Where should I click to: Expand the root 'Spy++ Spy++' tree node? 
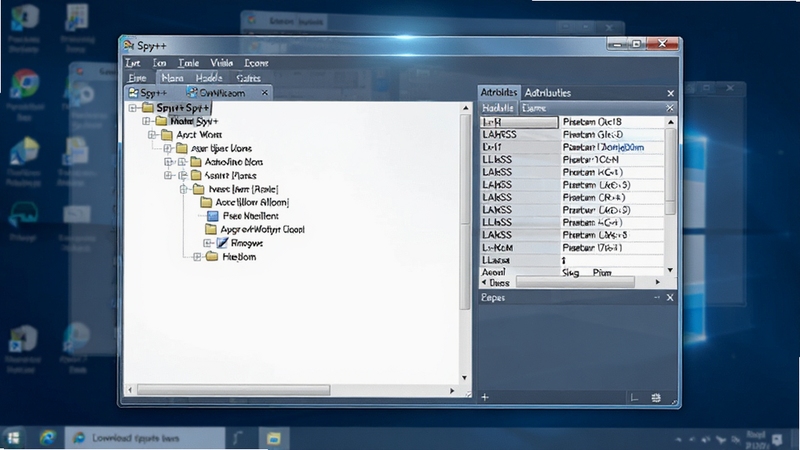(x=133, y=108)
